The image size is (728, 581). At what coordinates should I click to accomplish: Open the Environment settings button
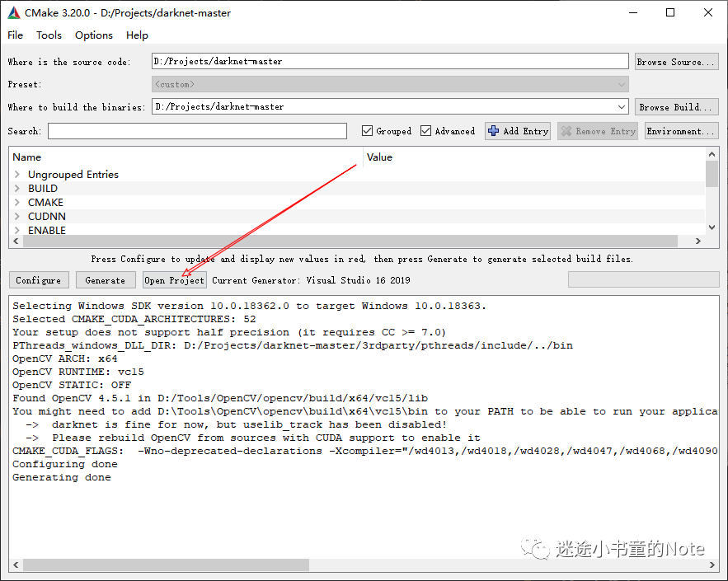click(682, 131)
